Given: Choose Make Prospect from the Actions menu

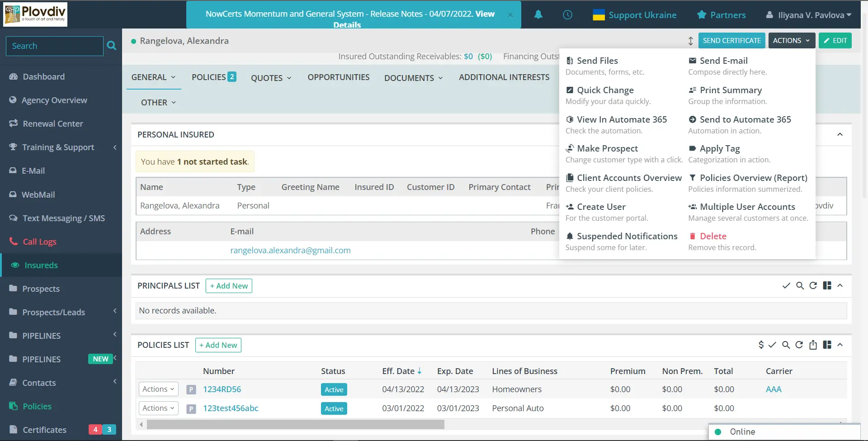Looking at the screenshot, I should coord(607,148).
